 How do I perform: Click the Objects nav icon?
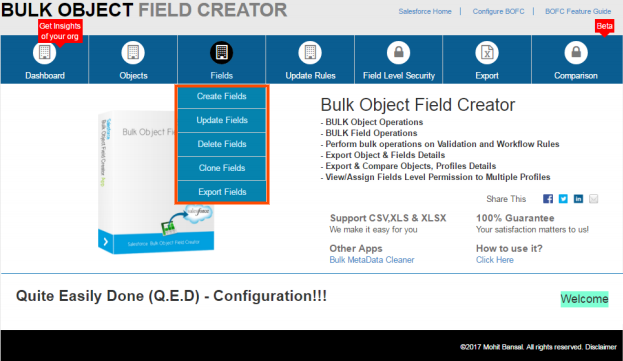[x=133, y=52]
